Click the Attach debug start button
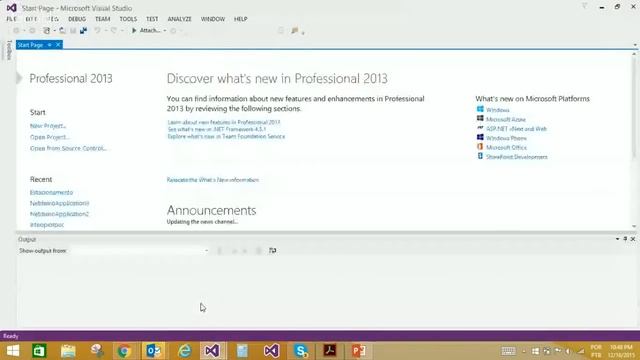Screen dimensions: 640x360 pos(146,31)
